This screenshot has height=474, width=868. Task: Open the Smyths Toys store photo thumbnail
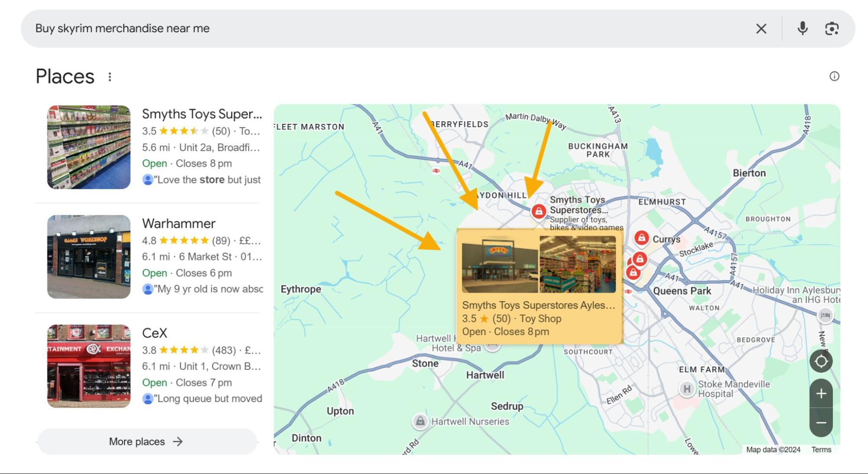pyautogui.click(x=89, y=147)
